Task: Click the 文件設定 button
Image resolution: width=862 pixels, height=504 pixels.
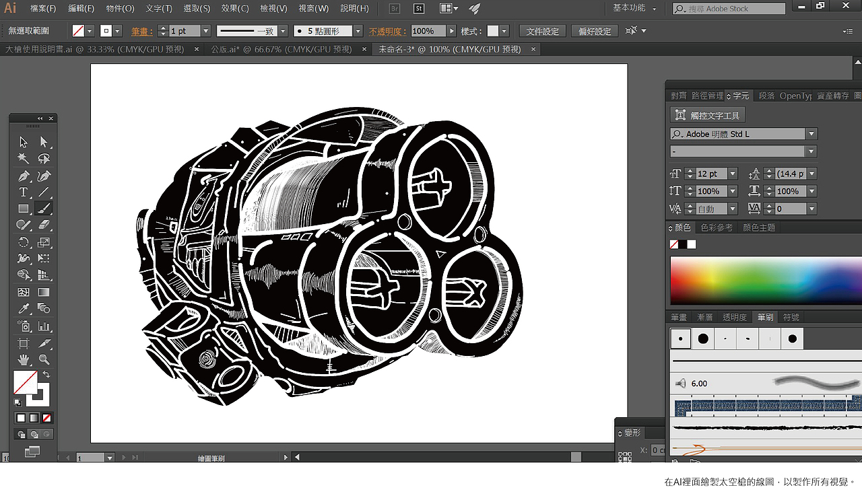Action: point(543,31)
